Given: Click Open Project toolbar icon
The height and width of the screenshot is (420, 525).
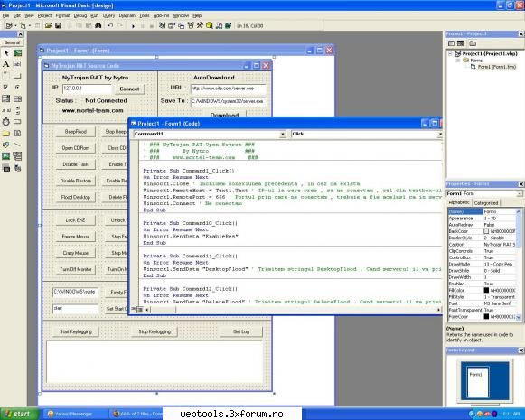Looking at the screenshot, I should pyautogui.click(x=48, y=25).
